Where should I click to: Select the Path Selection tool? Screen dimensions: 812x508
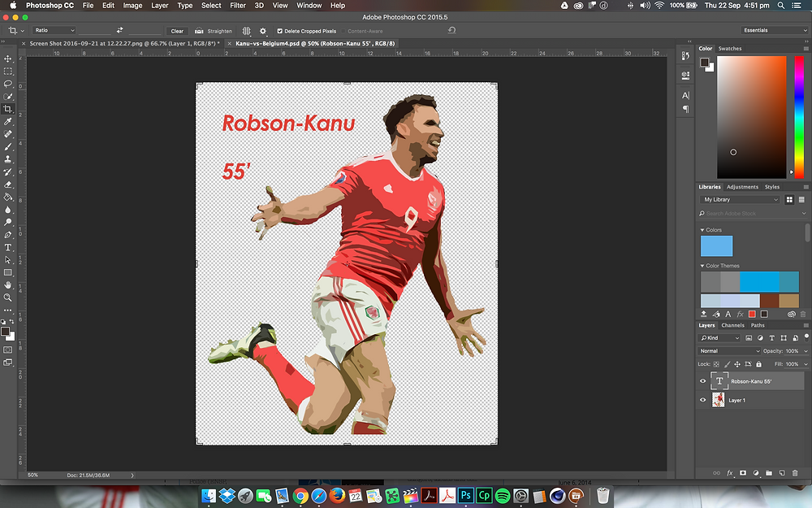[8, 260]
